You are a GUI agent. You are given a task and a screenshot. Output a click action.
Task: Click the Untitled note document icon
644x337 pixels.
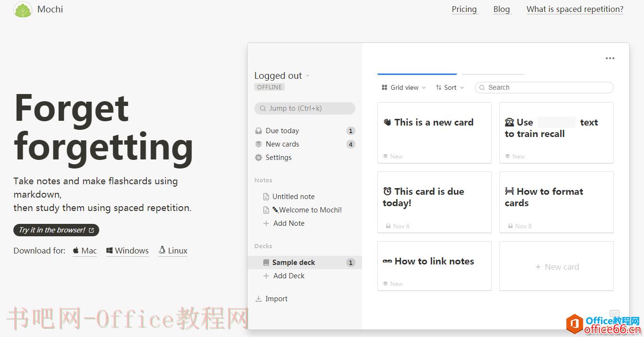coord(266,197)
